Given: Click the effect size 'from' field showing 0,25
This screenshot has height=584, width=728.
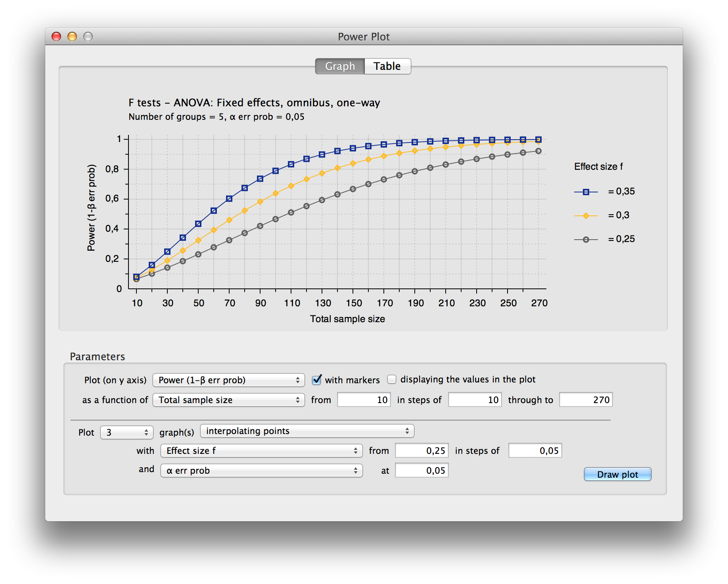Looking at the screenshot, I should pos(422,450).
